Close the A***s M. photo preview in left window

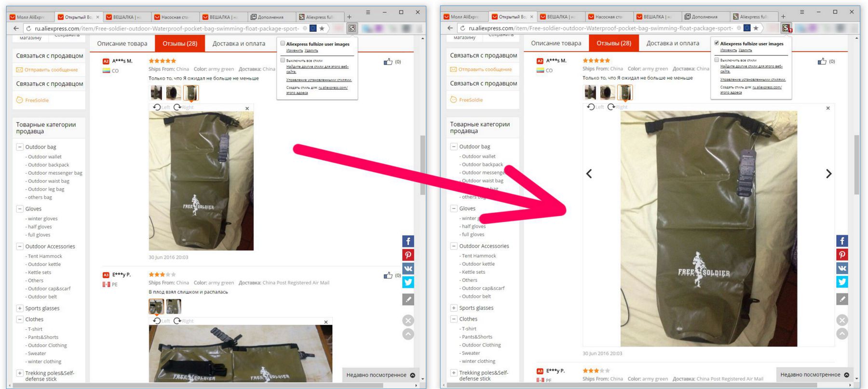pyautogui.click(x=247, y=108)
